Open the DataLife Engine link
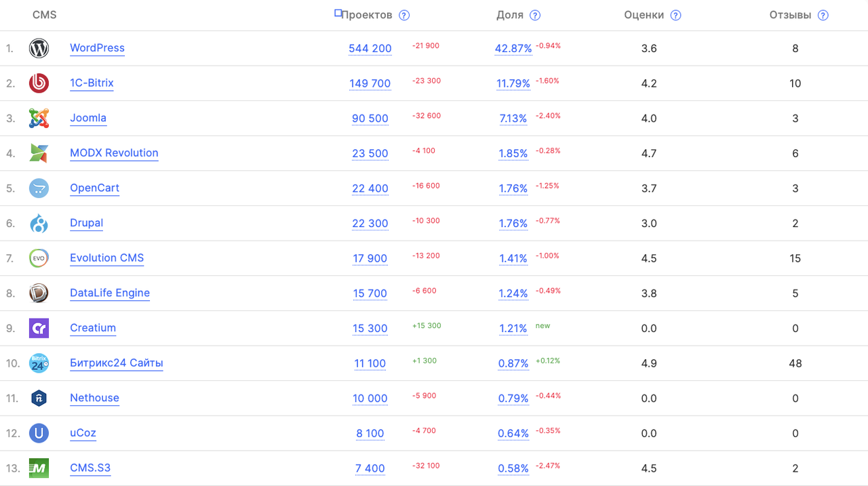Screen dimensions: 868x486 pyautogui.click(x=110, y=293)
